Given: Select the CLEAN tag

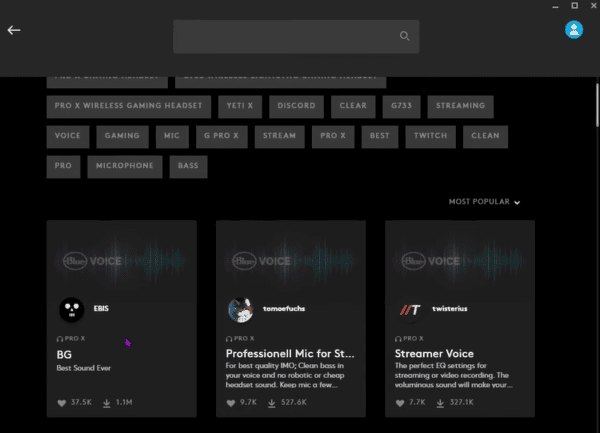Looking at the screenshot, I should click(485, 137).
